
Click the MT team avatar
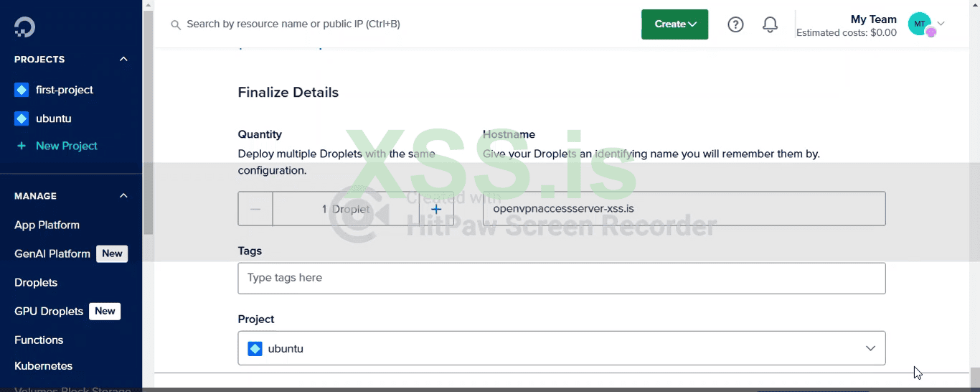920,24
